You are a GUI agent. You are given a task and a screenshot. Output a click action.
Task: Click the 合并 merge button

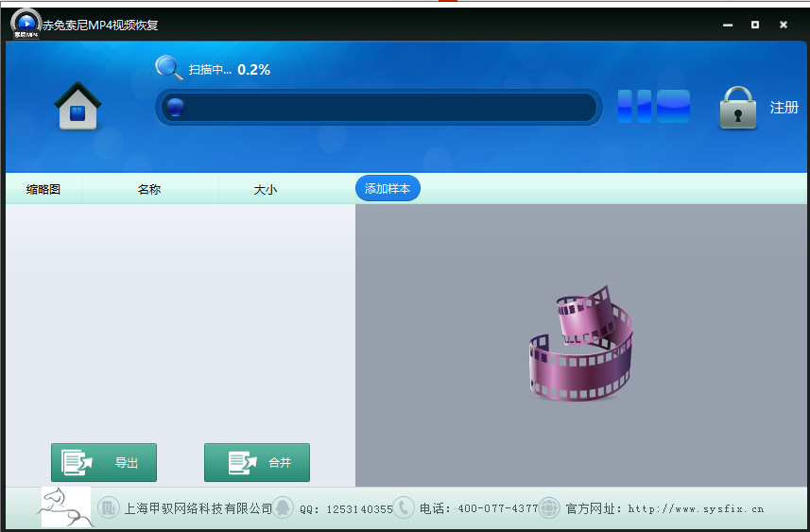click(x=257, y=462)
